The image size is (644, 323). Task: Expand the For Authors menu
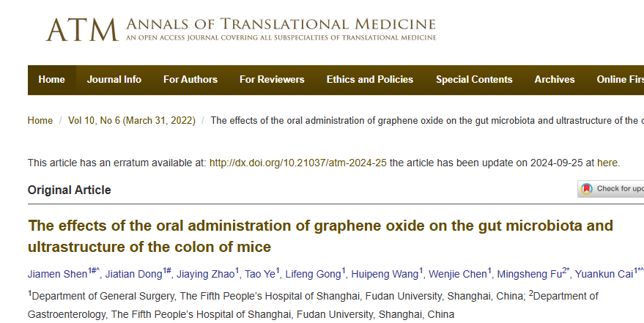(190, 80)
